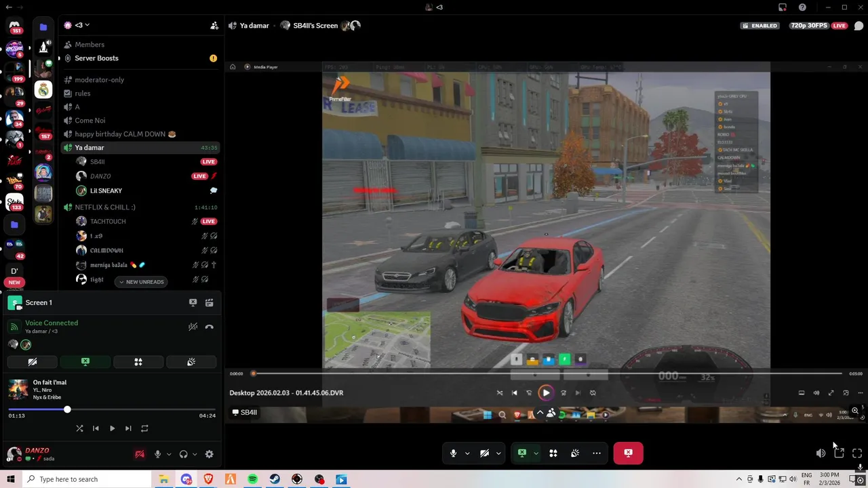Enter full screen for the stream
This screenshot has width=868, height=488.
click(857, 453)
